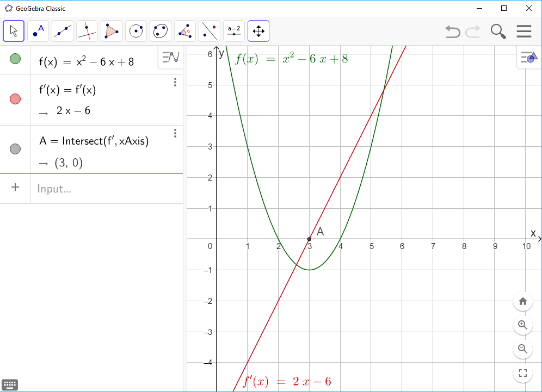Undo the last action
The width and height of the screenshot is (542, 392).
[452, 32]
